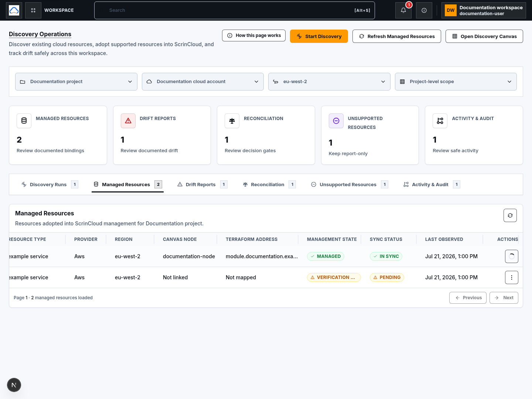532x399 pixels.
Task: Go to the Previous page
Action: [x=468, y=298]
